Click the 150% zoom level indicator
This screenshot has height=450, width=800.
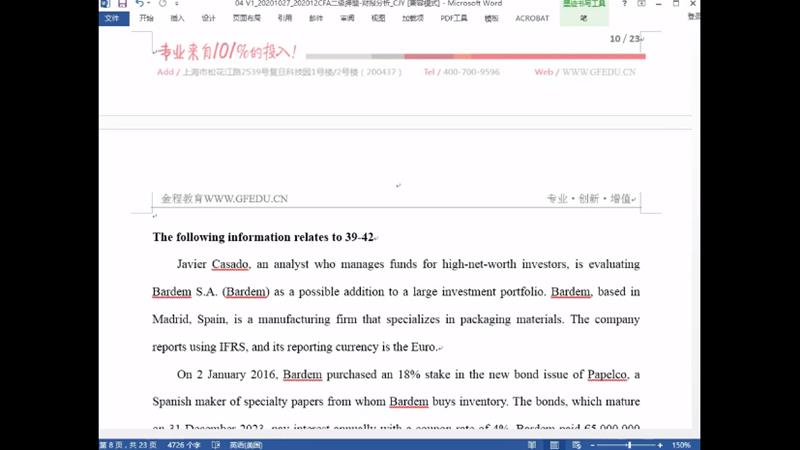681,445
